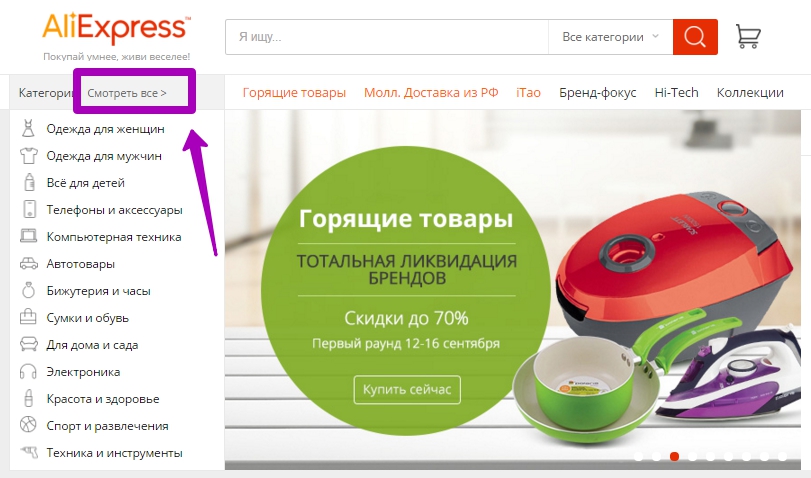Click the orange search magnifier button

point(695,37)
